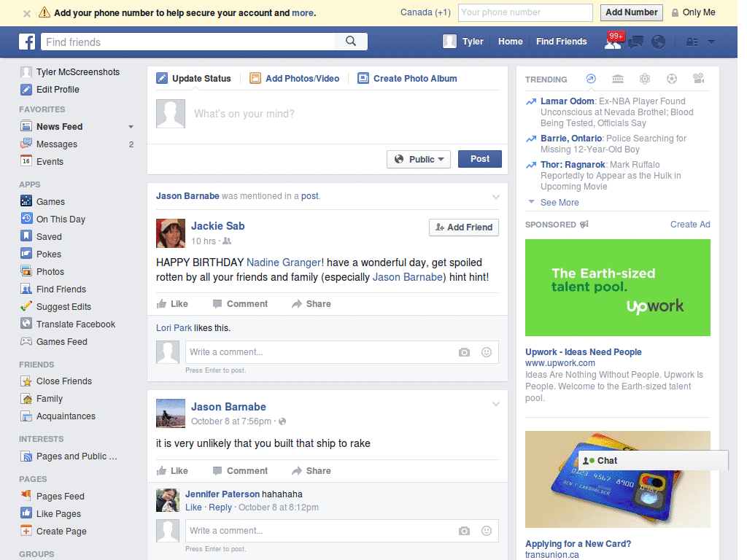This screenshot has height=560, width=747.
Task: Reply to Jennifer Paterson's comment
Action: (220, 507)
